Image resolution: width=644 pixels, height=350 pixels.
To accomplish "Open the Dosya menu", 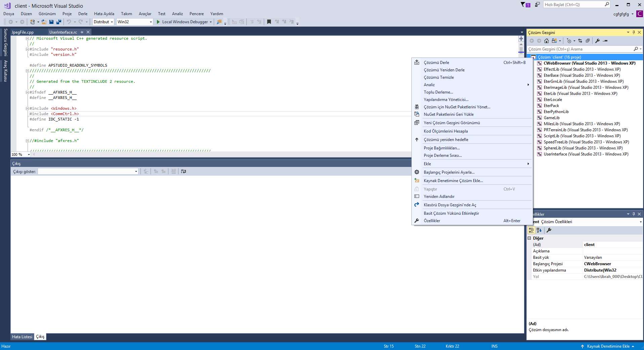I will (9, 14).
